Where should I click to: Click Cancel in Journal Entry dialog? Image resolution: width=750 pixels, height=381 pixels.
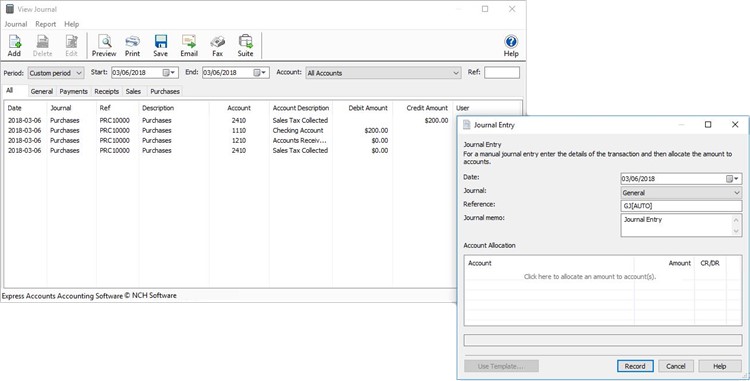click(676, 366)
